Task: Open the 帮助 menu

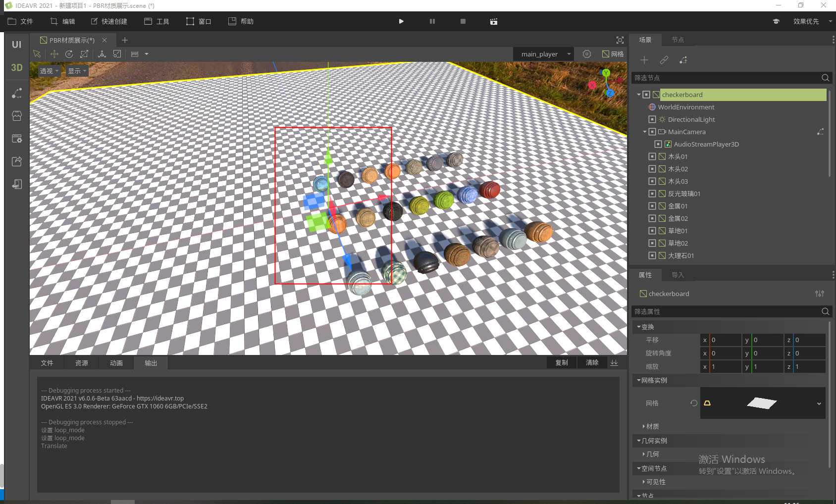Action: (241, 21)
